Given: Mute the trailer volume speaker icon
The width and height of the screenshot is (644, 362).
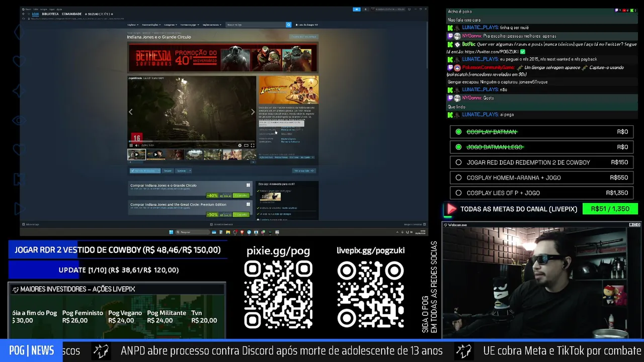Looking at the screenshot, I should (x=137, y=145).
